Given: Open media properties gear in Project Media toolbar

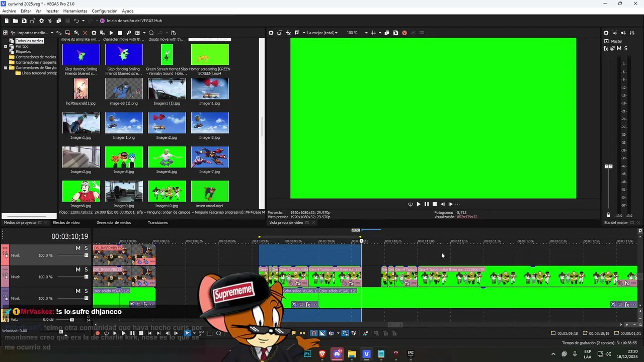Looking at the screenshot, I should click(x=94, y=33).
